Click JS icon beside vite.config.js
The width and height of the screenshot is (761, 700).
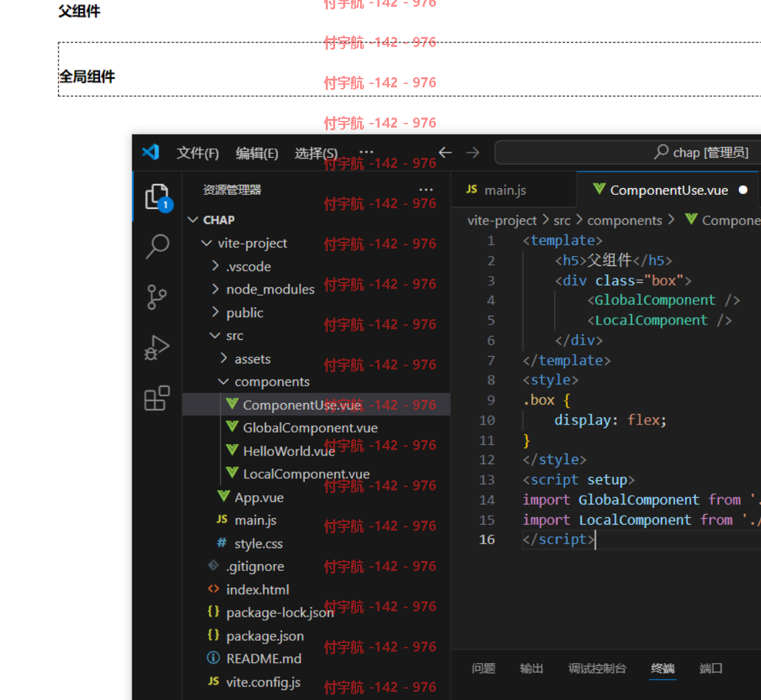[214, 681]
